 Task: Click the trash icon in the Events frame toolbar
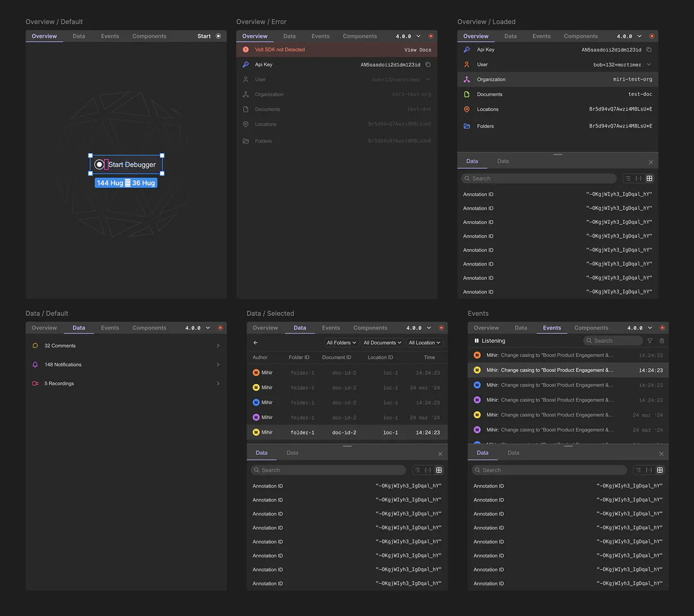click(x=662, y=341)
